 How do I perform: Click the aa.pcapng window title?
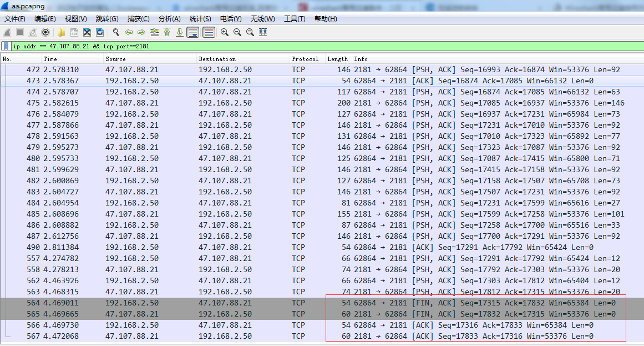pyautogui.click(x=28, y=6)
